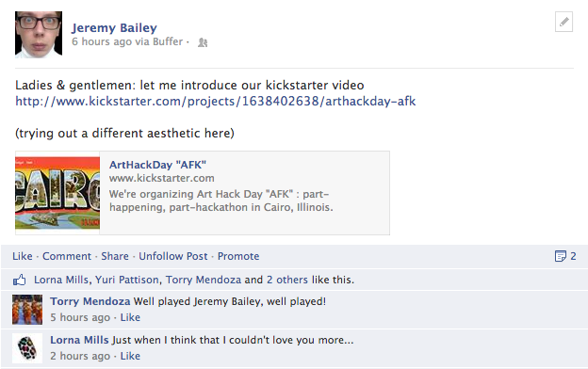This screenshot has height=369, width=588.
Task: Like Torry Mendoza's comment
Action: click(x=130, y=317)
